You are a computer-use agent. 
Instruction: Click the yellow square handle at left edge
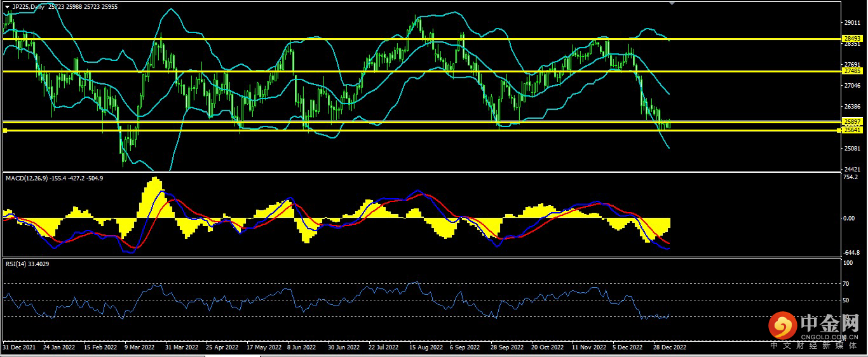5,130
